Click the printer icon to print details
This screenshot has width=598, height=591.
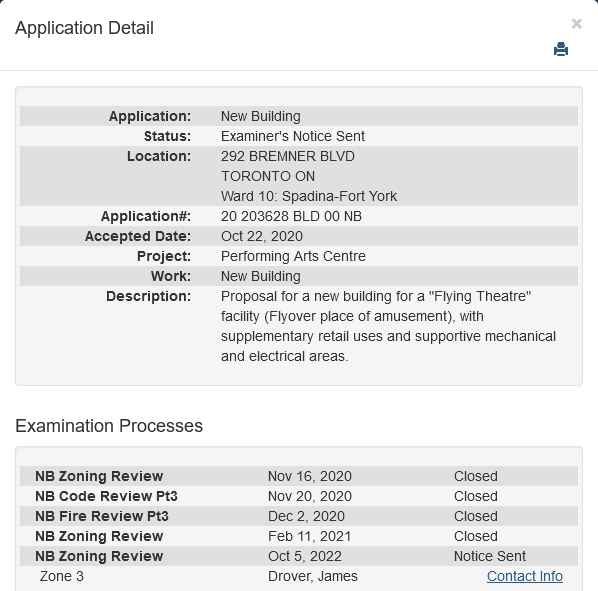(561, 49)
